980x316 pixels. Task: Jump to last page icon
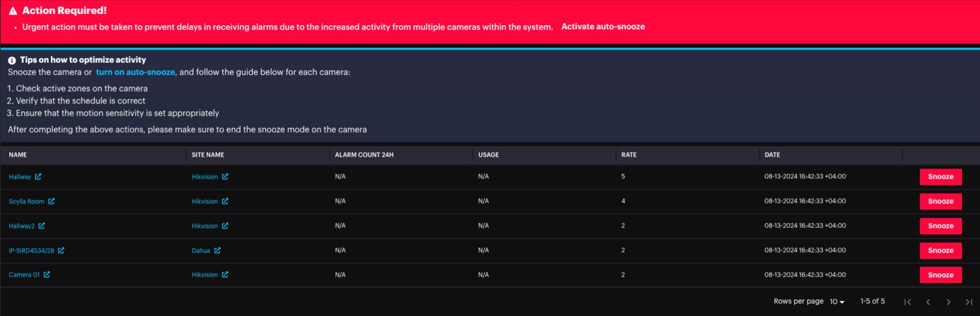[x=968, y=302]
